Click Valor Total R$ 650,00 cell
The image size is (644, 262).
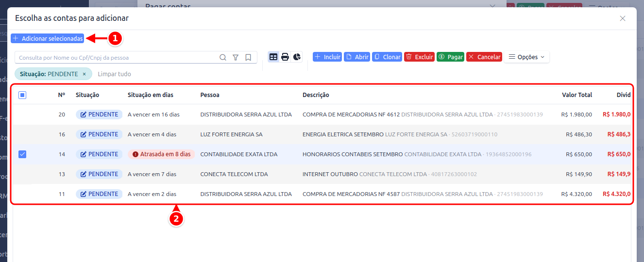pos(579,154)
